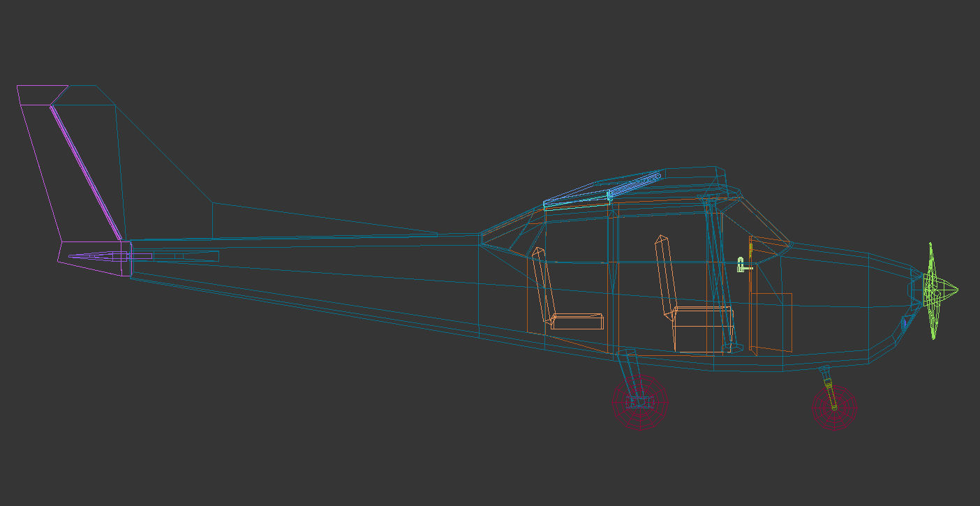Select the light green control yoke
The width and height of the screenshot is (980, 506).
(744, 265)
